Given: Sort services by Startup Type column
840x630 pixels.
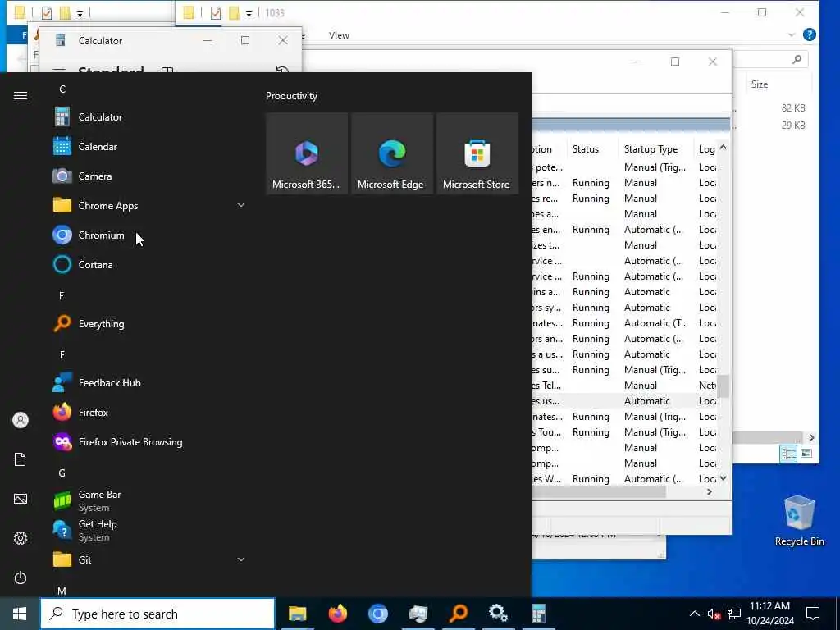Looking at the screenshot, I should [657, 149].
